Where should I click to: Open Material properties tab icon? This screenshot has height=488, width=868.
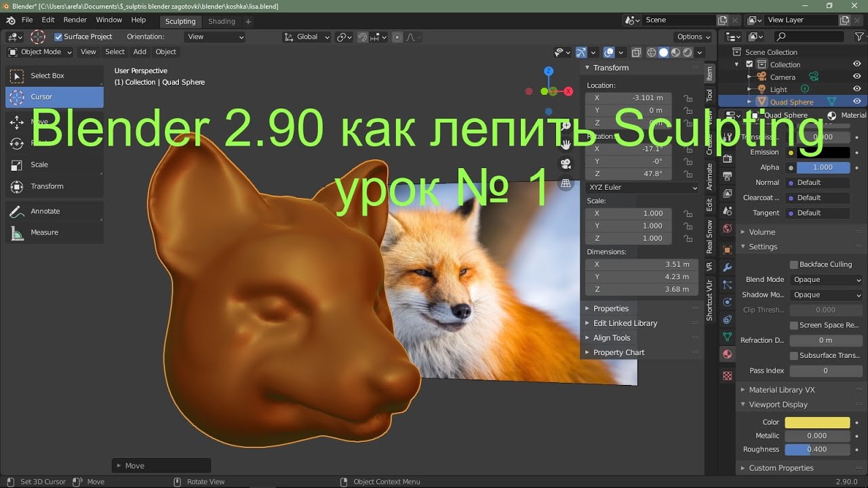pyautogui.click(x=728, y=354)
